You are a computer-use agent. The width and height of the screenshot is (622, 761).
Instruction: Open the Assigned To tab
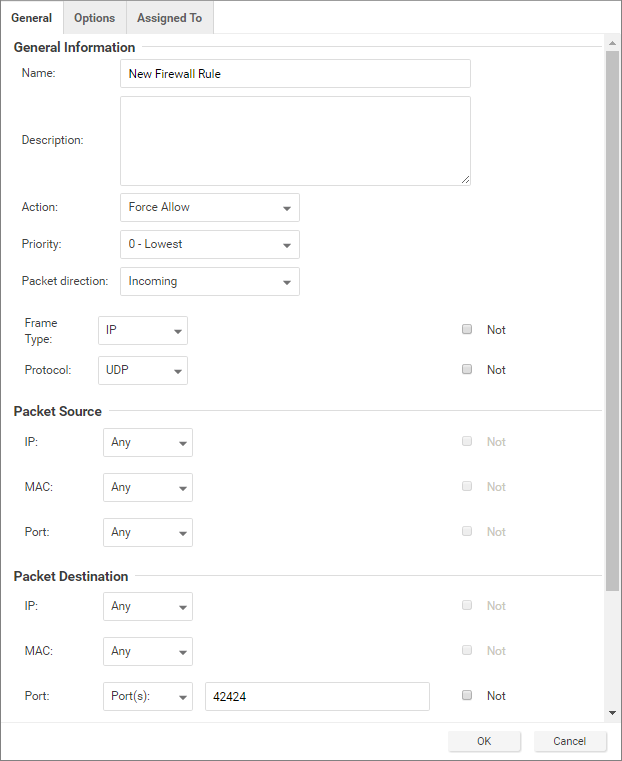coord(169,18)
